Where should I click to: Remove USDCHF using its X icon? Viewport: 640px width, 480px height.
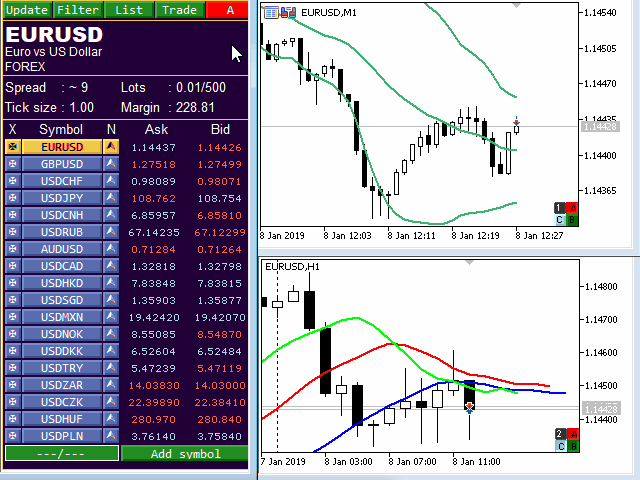13,181
